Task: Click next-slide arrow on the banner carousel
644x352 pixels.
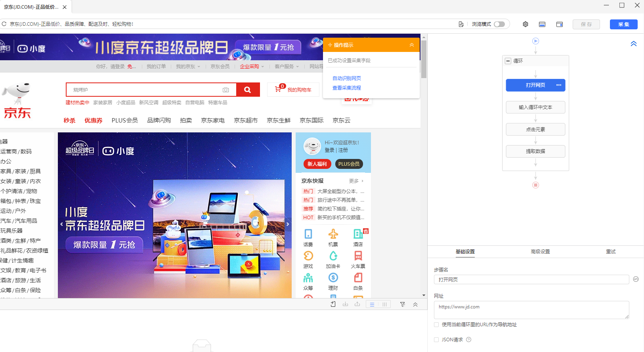Action: click(x=288, y=224)
